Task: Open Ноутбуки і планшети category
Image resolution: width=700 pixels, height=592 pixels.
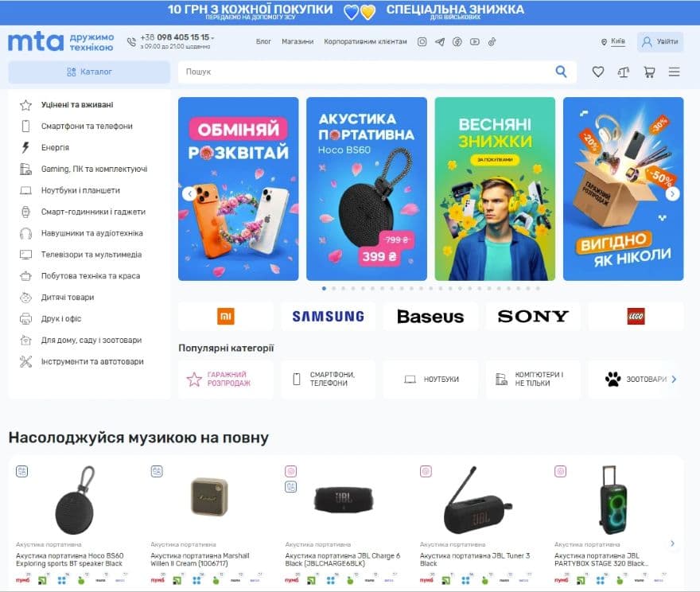Action: point(80,191)
